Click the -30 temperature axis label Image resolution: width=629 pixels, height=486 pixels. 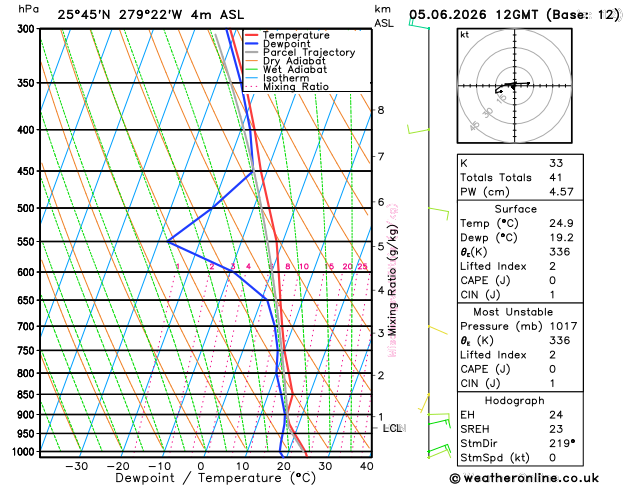[76, 466]
